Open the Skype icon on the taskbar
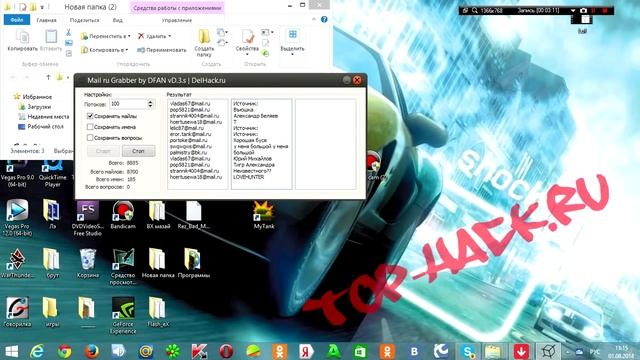This screenshot has height=360, width=640. tap(467, 351)
